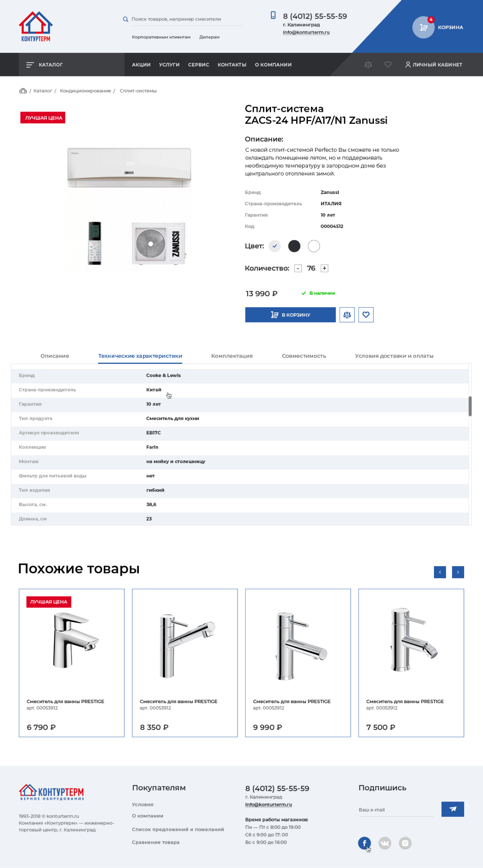Increase quantity with the plus button
This screenshot has width=483, height=868.
pyautogui.click(x=324, y=269)
